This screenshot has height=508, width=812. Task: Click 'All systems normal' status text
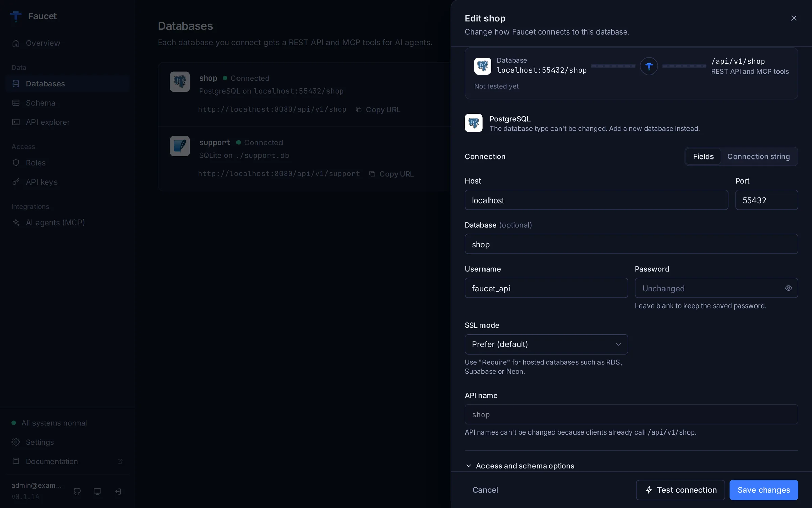(x=54, y=423)
